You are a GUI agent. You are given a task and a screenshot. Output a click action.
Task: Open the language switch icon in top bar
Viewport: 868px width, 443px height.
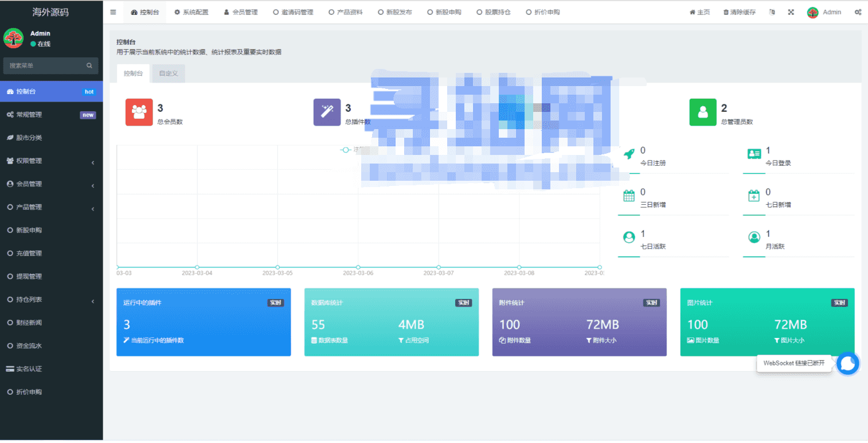coord(772,12)
